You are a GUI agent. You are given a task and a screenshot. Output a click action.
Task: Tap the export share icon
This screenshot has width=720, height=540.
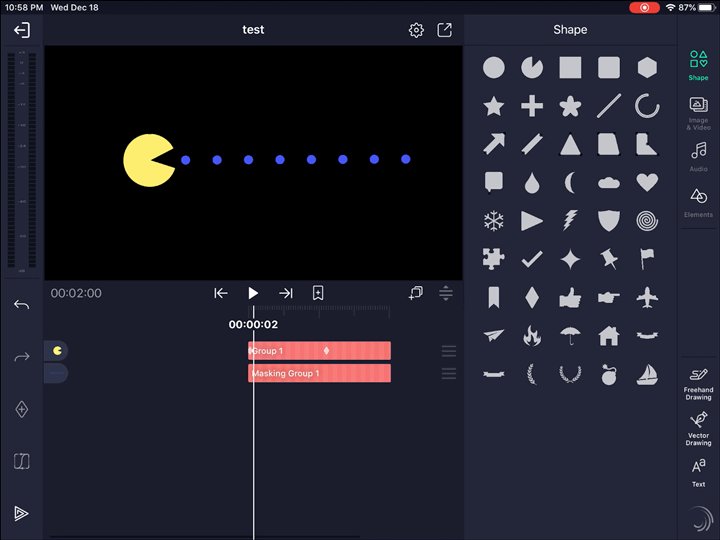click(x=444, y=30)
